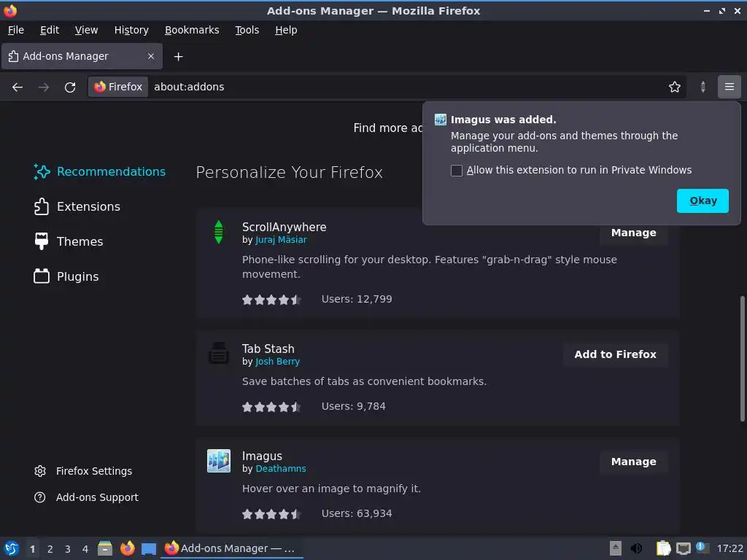The image size is (747, 560).
Task: Click the clock showing 17:22
Action: click(x=729, y=548)
